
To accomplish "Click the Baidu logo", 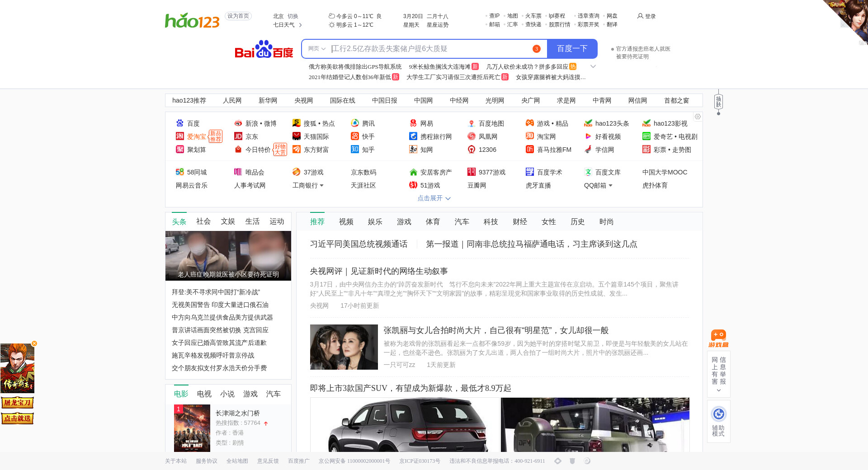I will tap(264, 49).
